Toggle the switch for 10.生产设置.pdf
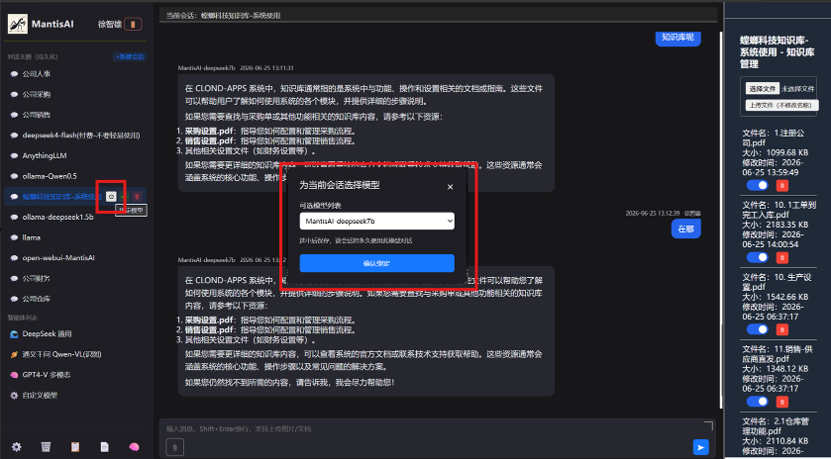The width and height of the screenshot is (831, 459). click(758, 329)
